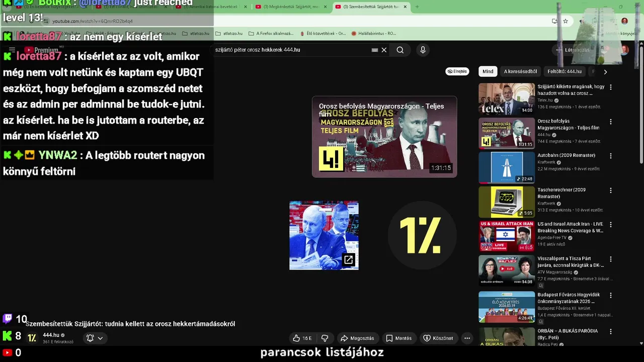Share the video via Megosztás
The height and width of the screenshot is (362, 644).
(x=357, y=338)
